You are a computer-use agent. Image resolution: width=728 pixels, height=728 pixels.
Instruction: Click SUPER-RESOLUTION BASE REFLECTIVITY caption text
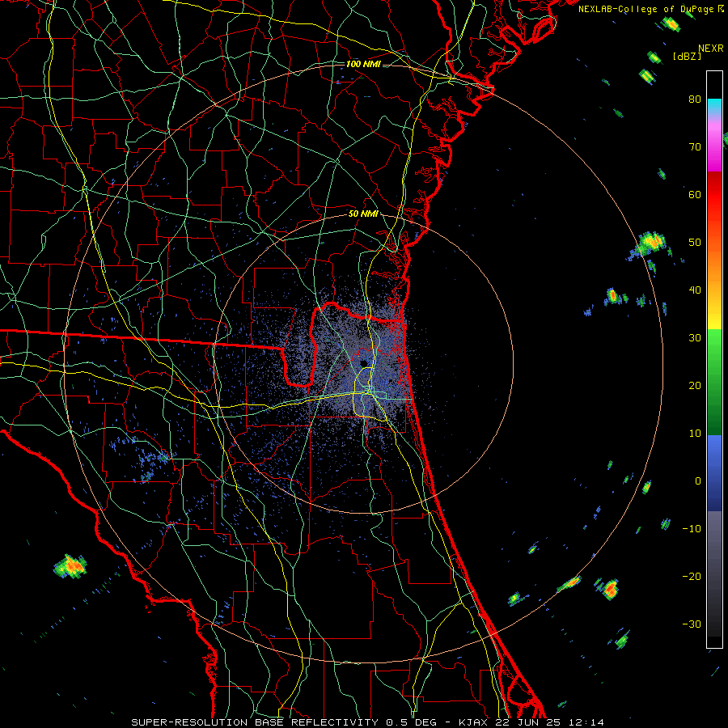tap(256, 722)
